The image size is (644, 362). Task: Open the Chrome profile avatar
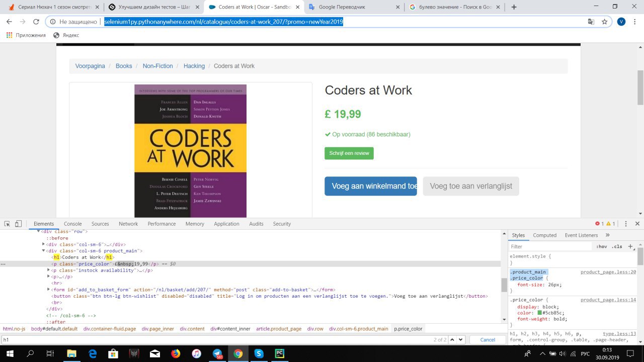pyautogui.click(x=621, y=22)
